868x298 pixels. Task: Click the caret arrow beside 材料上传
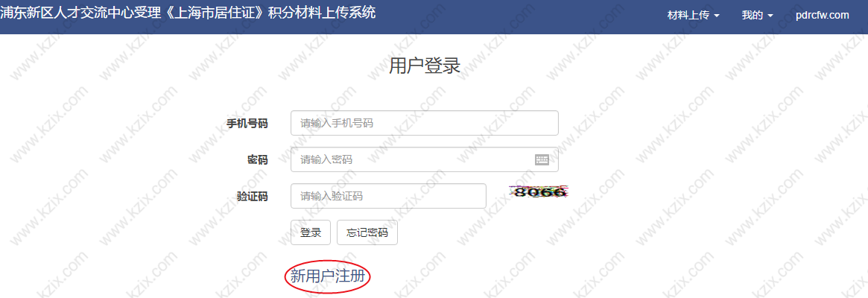tap(717, 16)
